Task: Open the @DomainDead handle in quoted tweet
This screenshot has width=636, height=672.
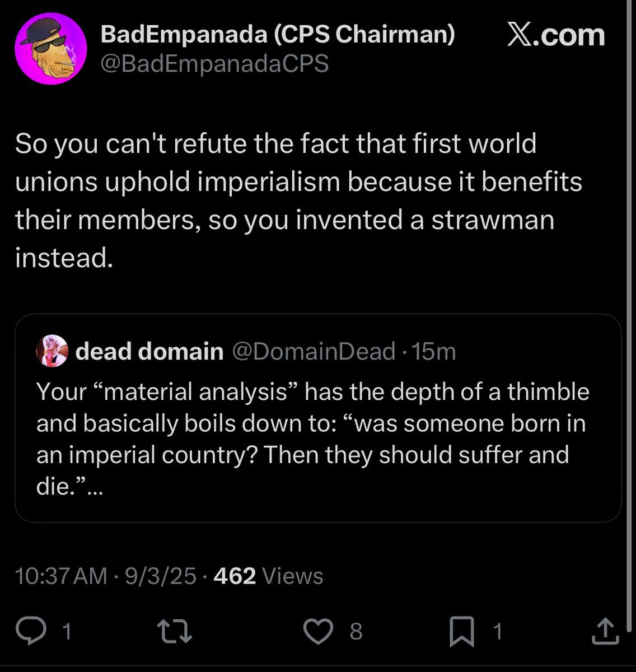Action: [313, 352]
